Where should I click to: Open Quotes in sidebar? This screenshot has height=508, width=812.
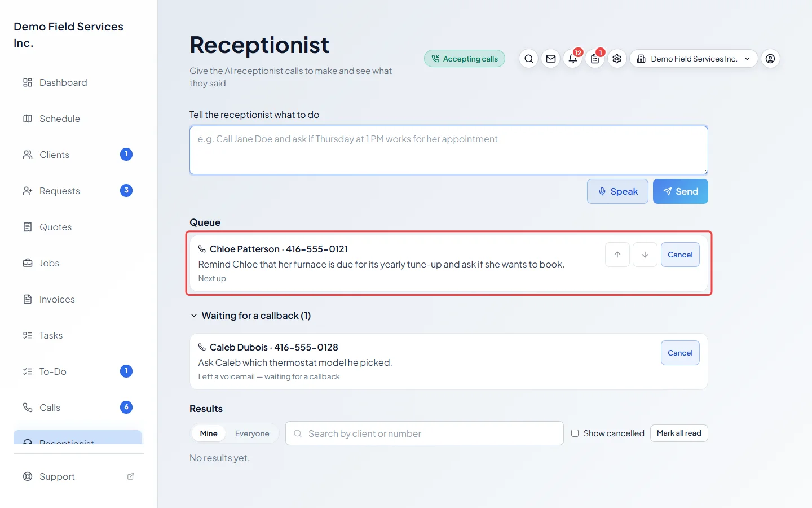78,227
